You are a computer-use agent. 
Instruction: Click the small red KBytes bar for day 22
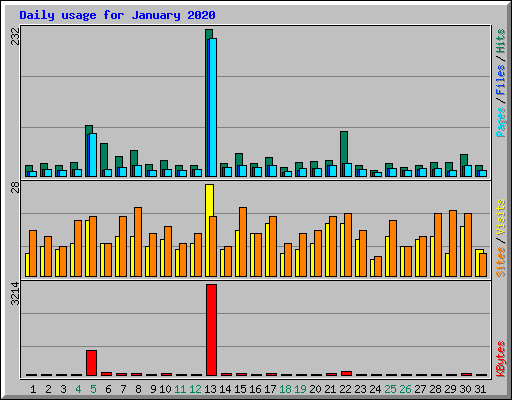[x=346, y=374]
